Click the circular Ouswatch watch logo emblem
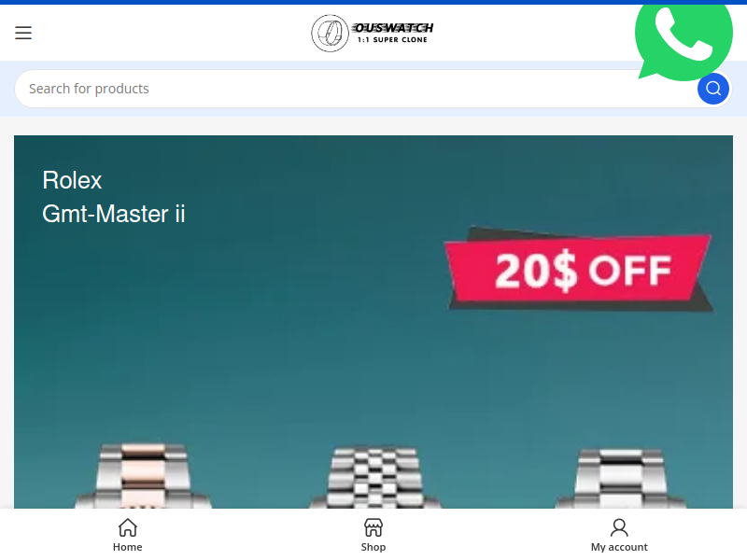The image size is (747, 560). coord(331,34)
